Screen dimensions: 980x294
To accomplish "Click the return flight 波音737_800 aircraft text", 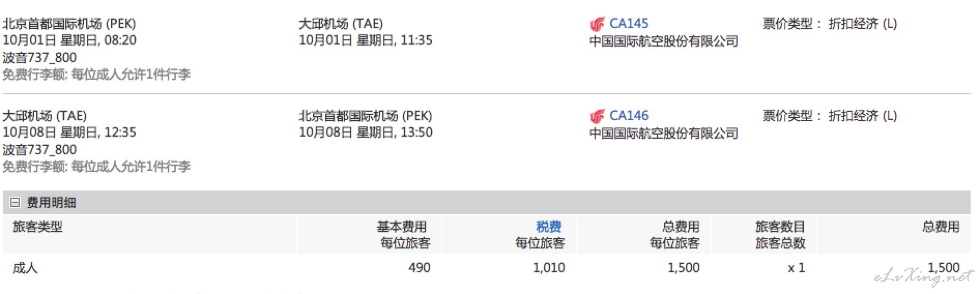I will tap(39, 150).
